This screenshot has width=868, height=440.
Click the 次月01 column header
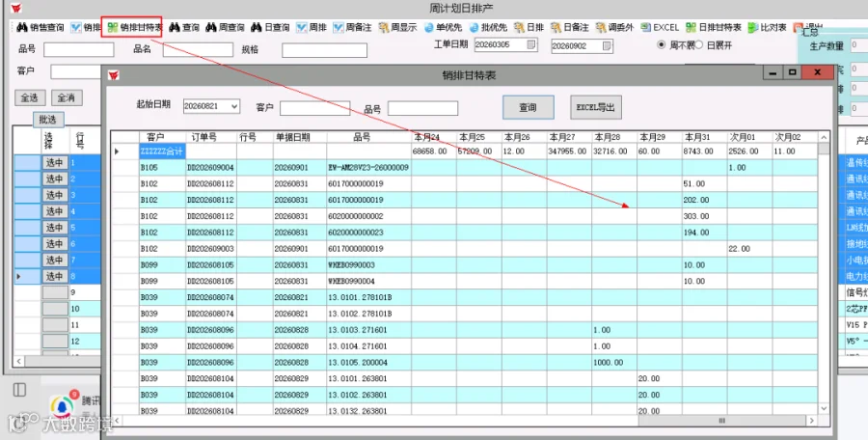point(750,137)
